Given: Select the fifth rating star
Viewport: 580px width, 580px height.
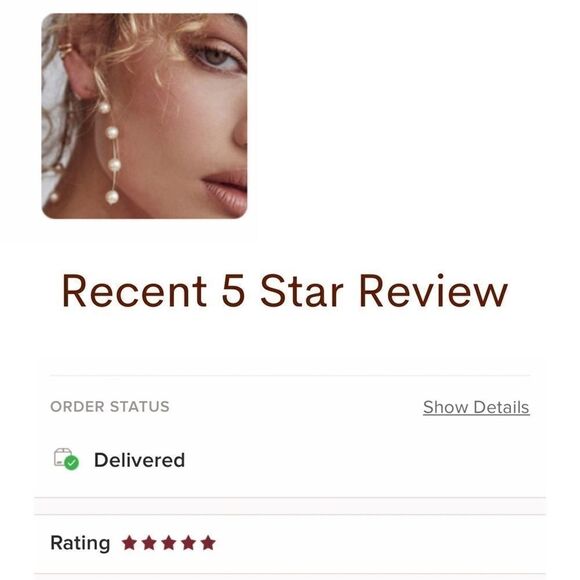Looking at the screenshot, I should point(208,543).
